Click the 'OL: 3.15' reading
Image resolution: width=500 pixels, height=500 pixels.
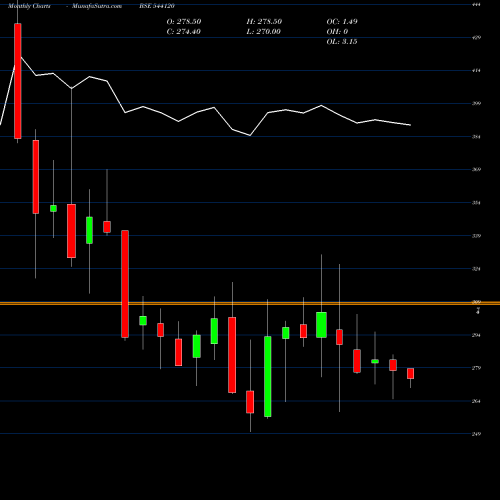point(342,41)
